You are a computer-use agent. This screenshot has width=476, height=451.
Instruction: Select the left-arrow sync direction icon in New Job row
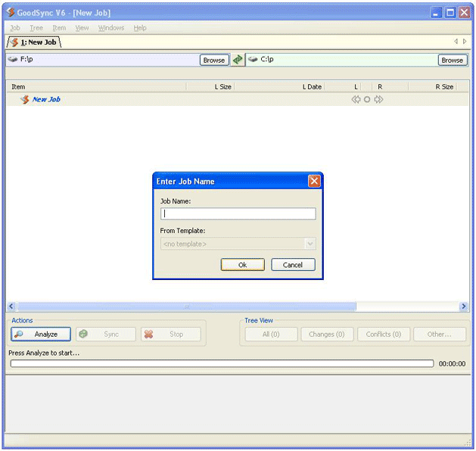(356, 99)
